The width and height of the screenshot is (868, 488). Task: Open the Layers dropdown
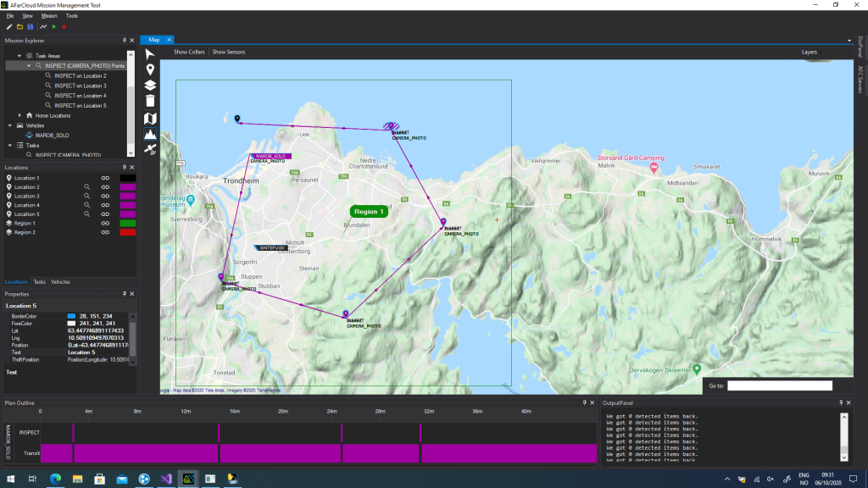[810, 53]
